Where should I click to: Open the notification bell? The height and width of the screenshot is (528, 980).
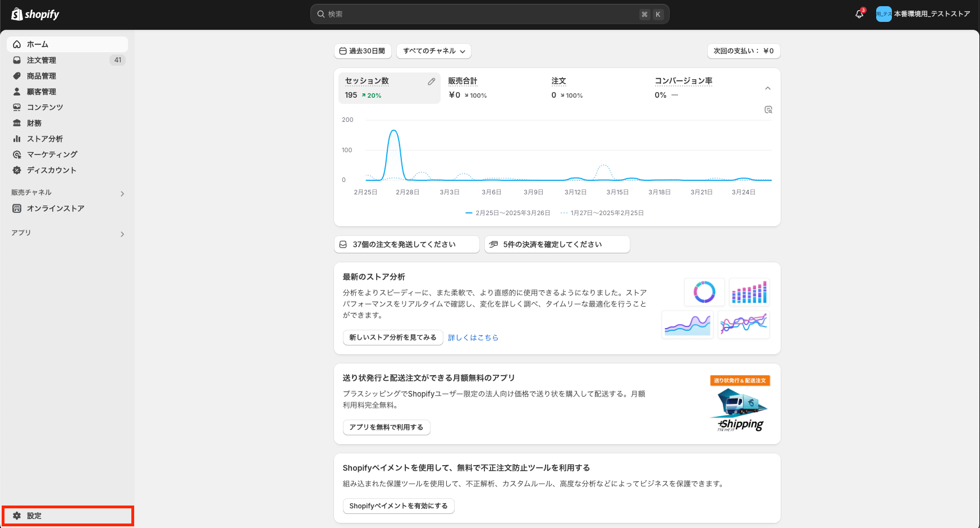[x=859, y=13]
